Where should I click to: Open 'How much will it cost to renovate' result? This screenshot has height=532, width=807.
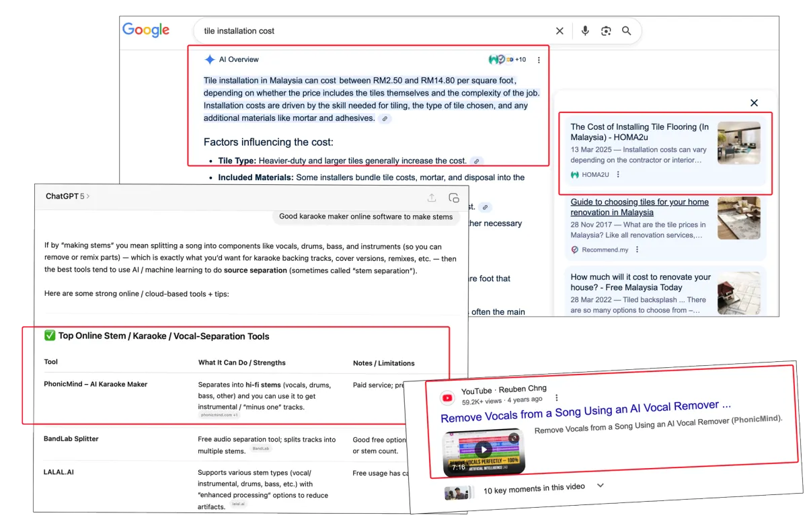point(641,282)
